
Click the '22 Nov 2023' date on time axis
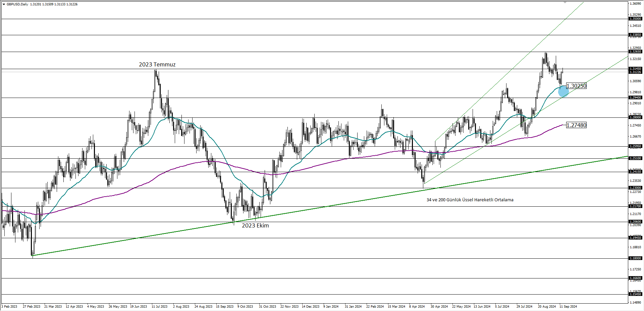click(289, 307)
